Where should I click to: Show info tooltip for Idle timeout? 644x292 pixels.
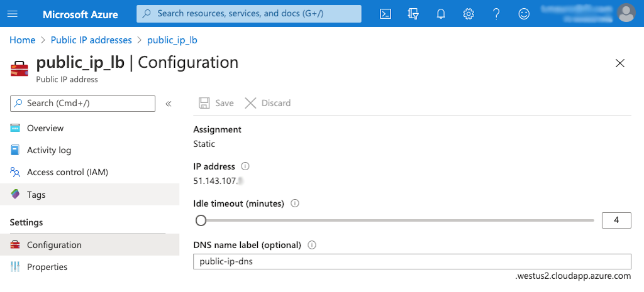(295, 203)
